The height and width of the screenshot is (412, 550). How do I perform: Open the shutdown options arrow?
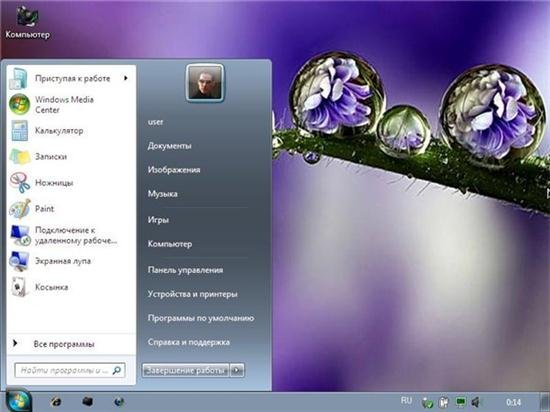pos(237,370)
